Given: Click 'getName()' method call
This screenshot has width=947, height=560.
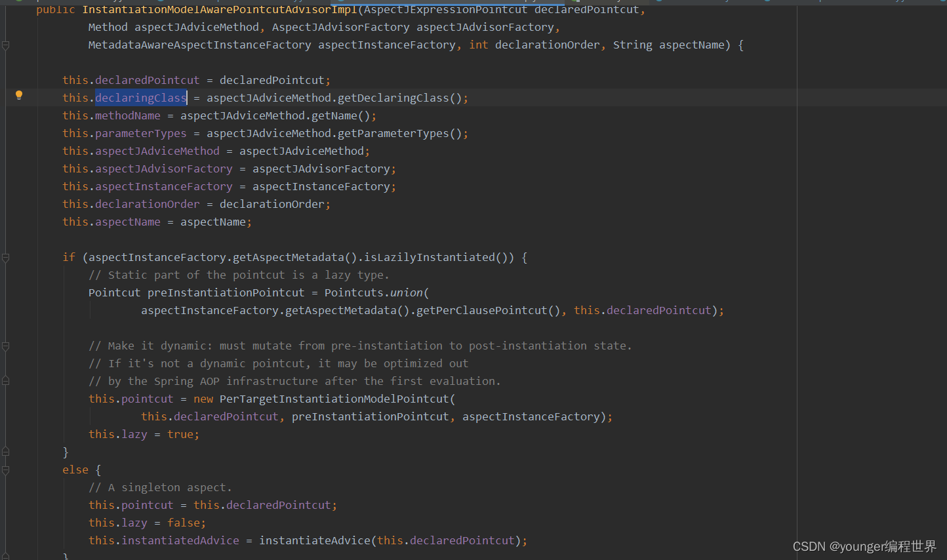Looking at the screenshot, I should point(341,115).
